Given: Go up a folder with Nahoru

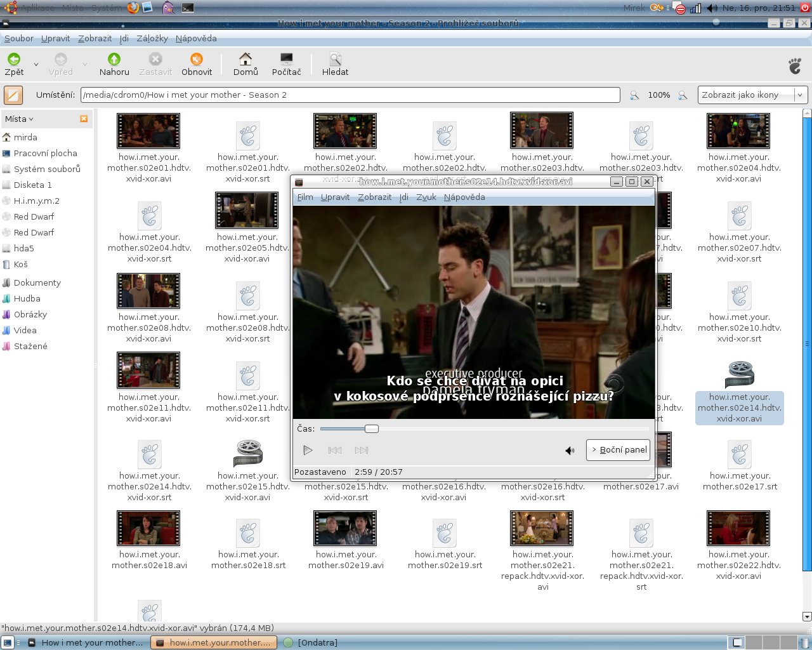Looking at the screenshot, I should [x=114, y=65].
